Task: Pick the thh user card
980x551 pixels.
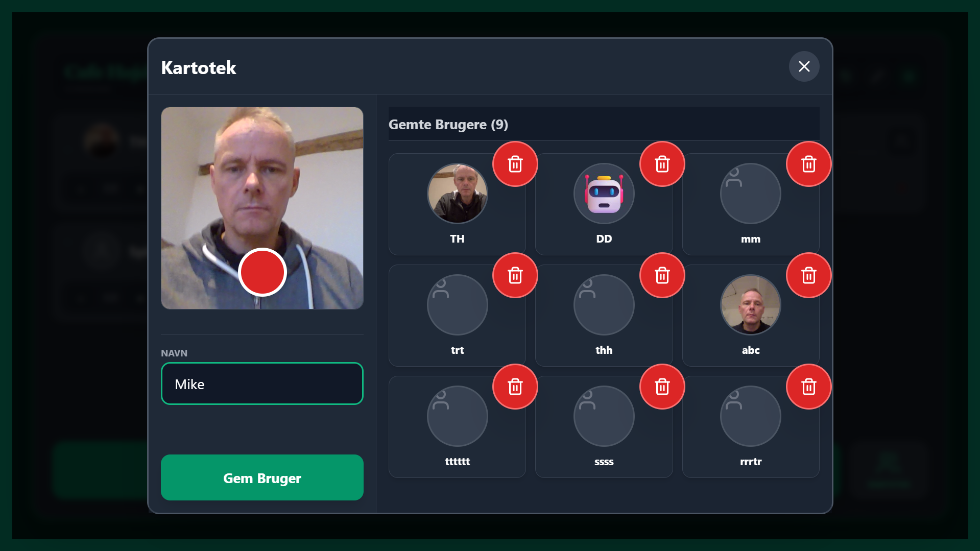Action: pos(604,316)
